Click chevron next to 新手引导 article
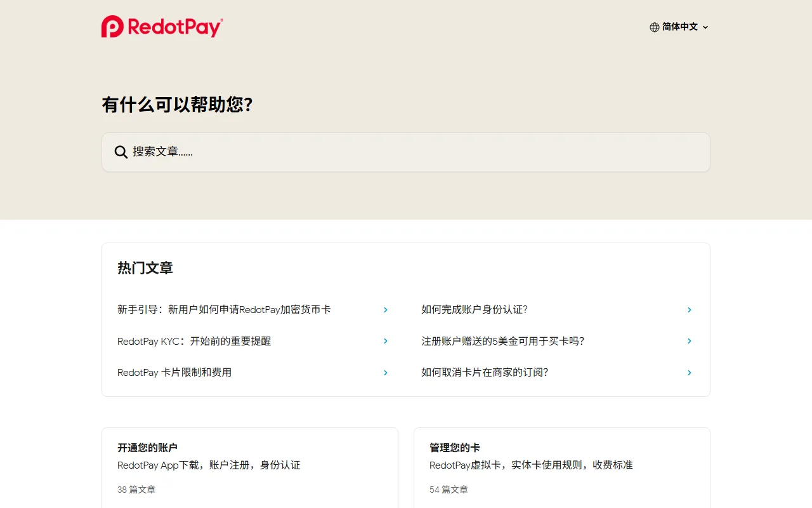The height and width of the screenshot is (508, 812). point(385,310)
